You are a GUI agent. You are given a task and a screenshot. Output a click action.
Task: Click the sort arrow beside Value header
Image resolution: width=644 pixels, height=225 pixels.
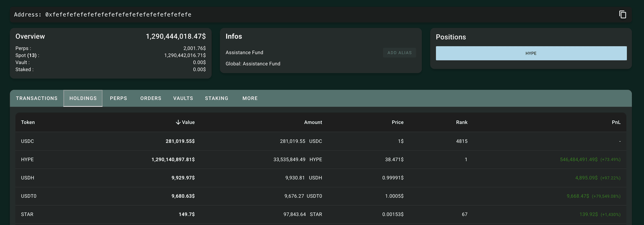[x=178, y=122]
